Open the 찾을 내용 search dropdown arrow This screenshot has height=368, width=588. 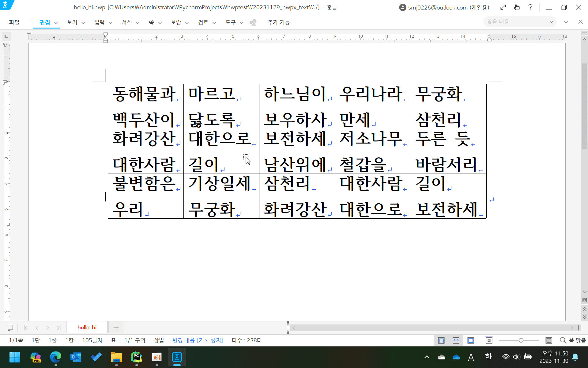(551, 22)
